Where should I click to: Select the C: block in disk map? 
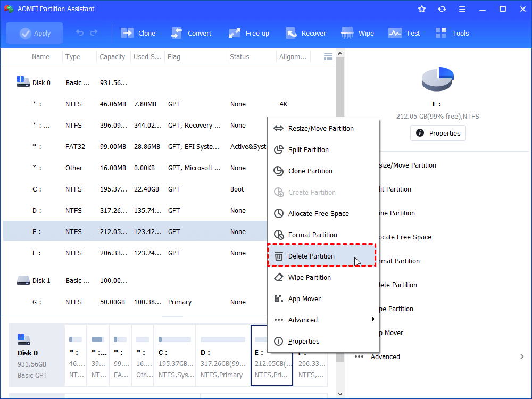175,355
